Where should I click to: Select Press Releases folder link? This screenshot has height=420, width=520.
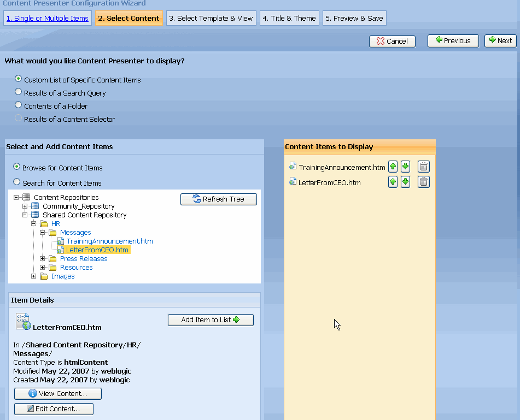click(x=84, y=259)
